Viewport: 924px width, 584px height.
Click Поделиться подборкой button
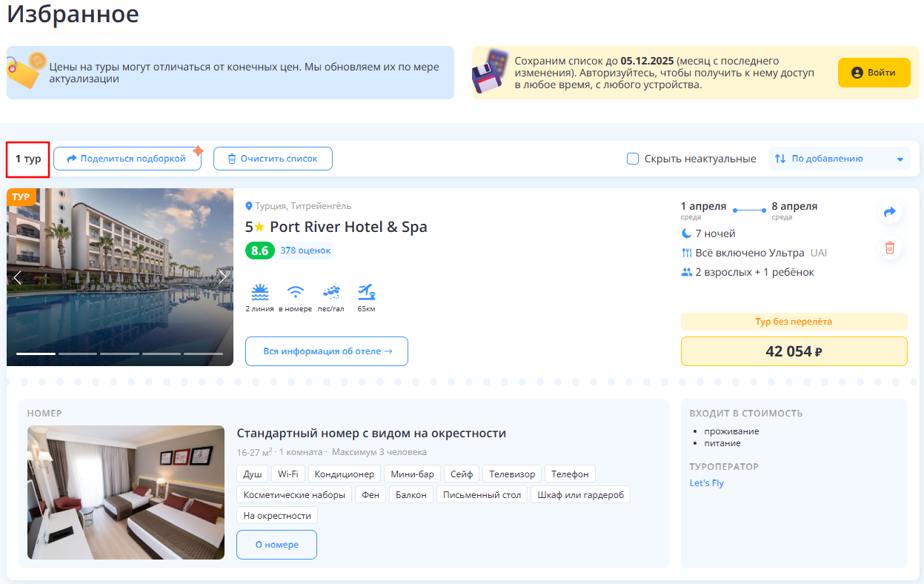pos(127,159)
